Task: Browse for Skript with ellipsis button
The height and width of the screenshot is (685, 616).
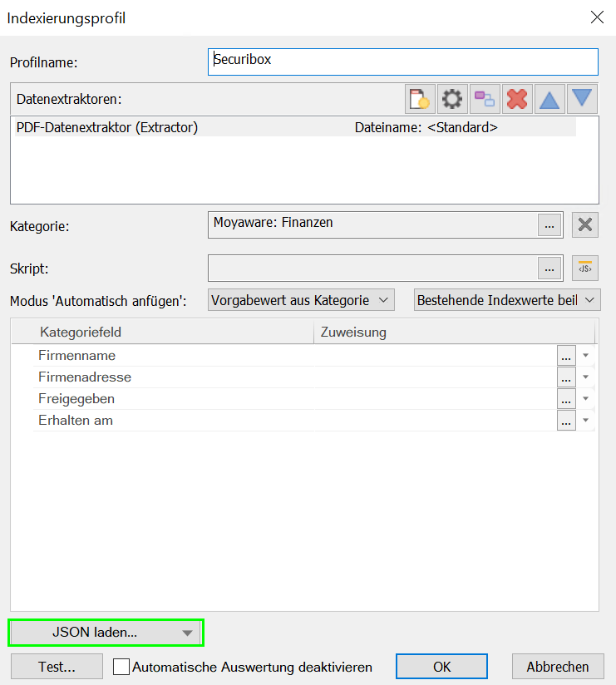Action: (549, 269)
